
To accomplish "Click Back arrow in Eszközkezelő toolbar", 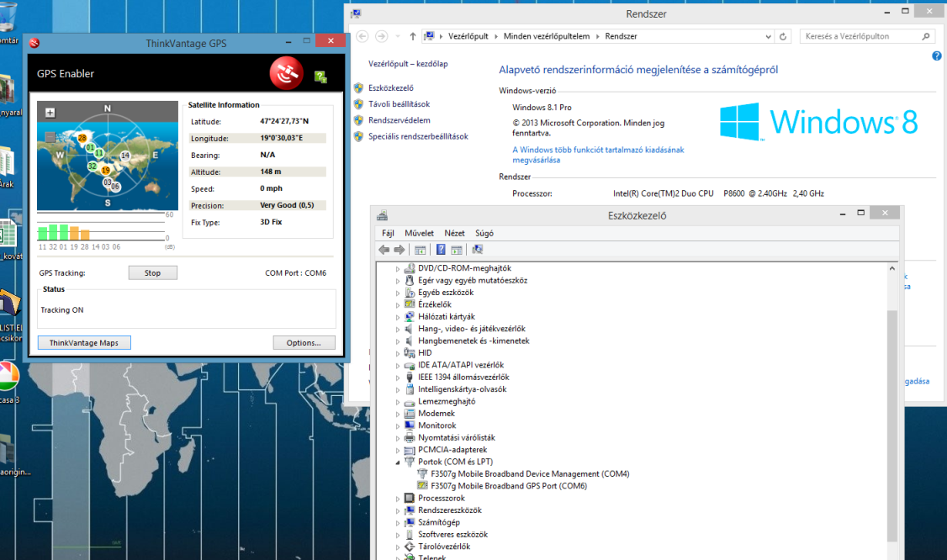I will tap(384, 250).
